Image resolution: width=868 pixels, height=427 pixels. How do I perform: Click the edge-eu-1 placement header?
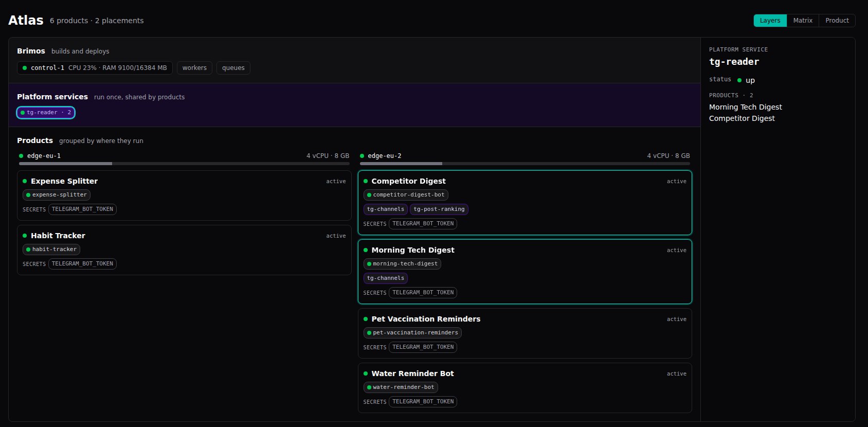click(x=184, y=156)
